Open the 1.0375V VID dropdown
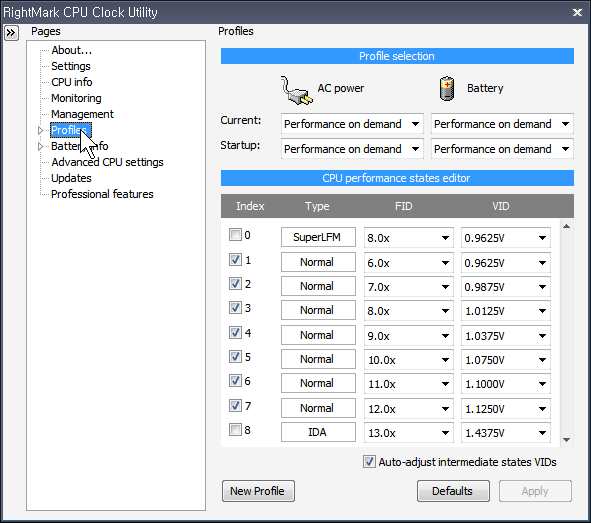This screenshot has height=523, width=591. [x=506, y=336]
